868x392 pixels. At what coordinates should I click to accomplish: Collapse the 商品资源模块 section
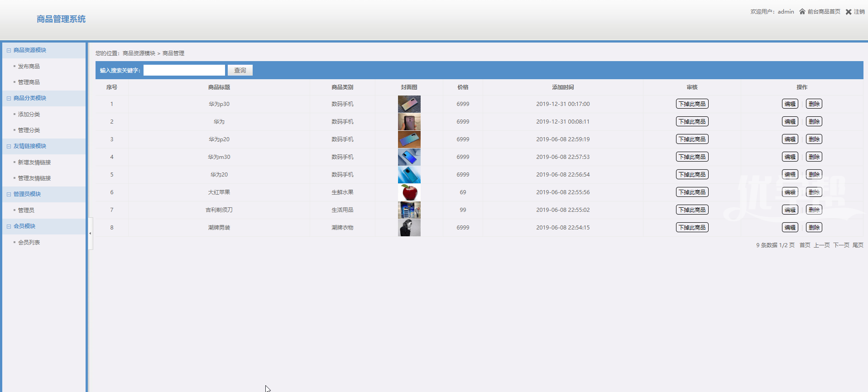(9, 50)
